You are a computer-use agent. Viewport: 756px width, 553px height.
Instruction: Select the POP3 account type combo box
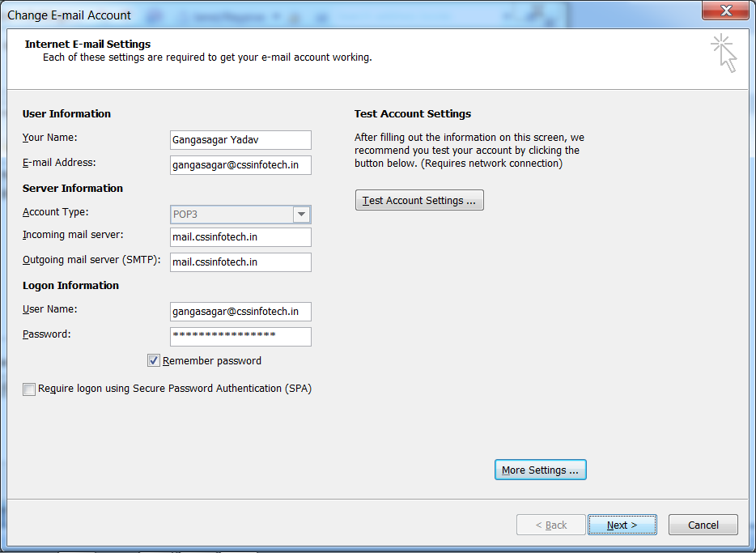(x=240, y=214)
